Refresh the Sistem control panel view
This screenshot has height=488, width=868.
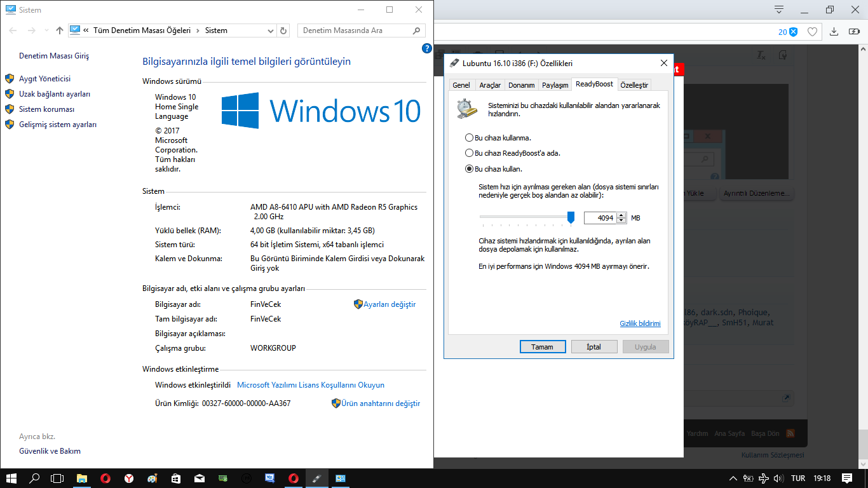[283, 30]
